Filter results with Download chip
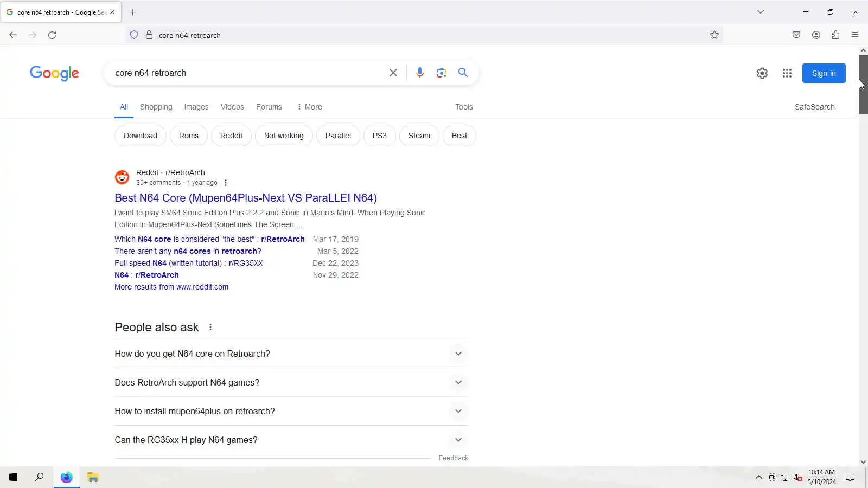The width and height of the screenshot is (868, 488). click(x=140, y=136)
